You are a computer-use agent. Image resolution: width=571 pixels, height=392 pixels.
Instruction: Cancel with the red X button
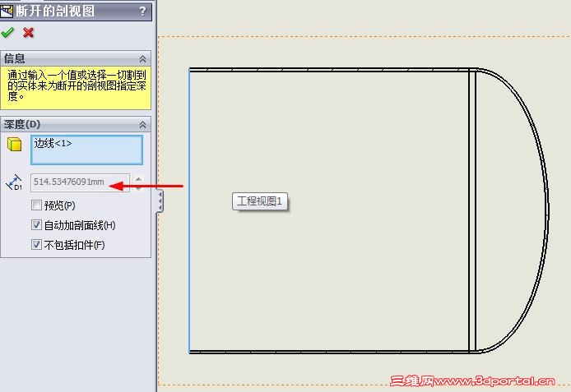coord(28,33)
